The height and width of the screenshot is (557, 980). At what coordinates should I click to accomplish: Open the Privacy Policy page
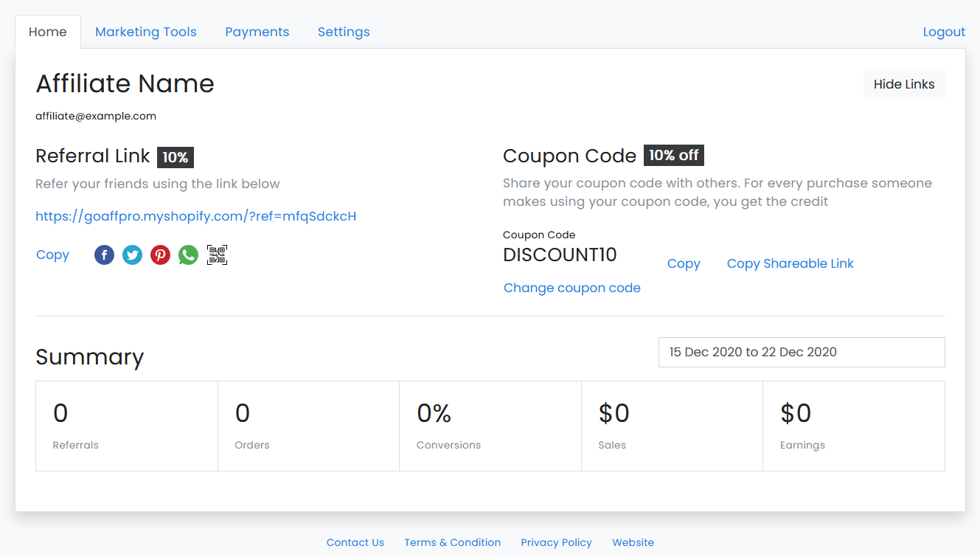tap(556, 542)
